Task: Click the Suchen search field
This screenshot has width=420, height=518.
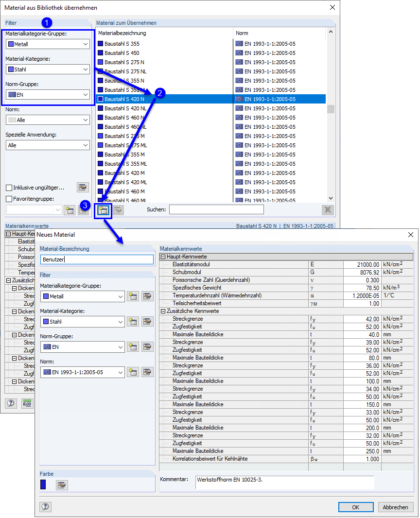Action: (x=216, y=209)
